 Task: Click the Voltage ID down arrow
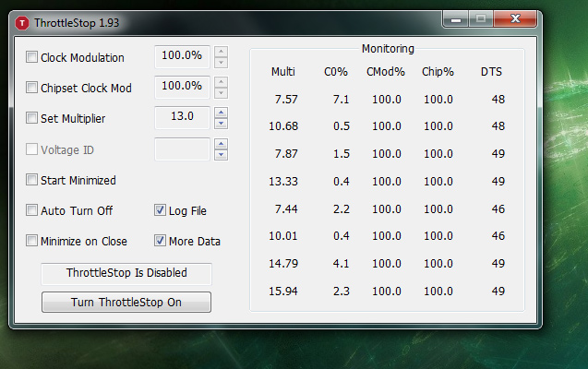(x=221, y=155)
